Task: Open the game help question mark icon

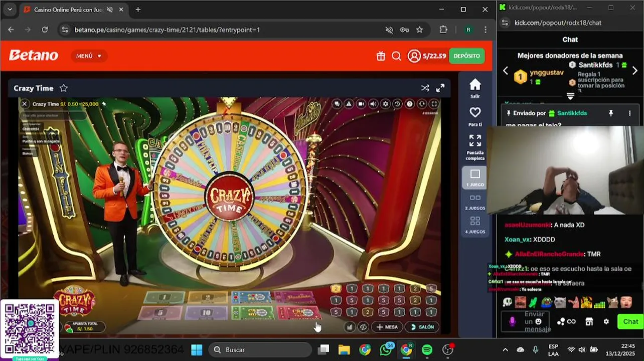Action: coord(410,104)
